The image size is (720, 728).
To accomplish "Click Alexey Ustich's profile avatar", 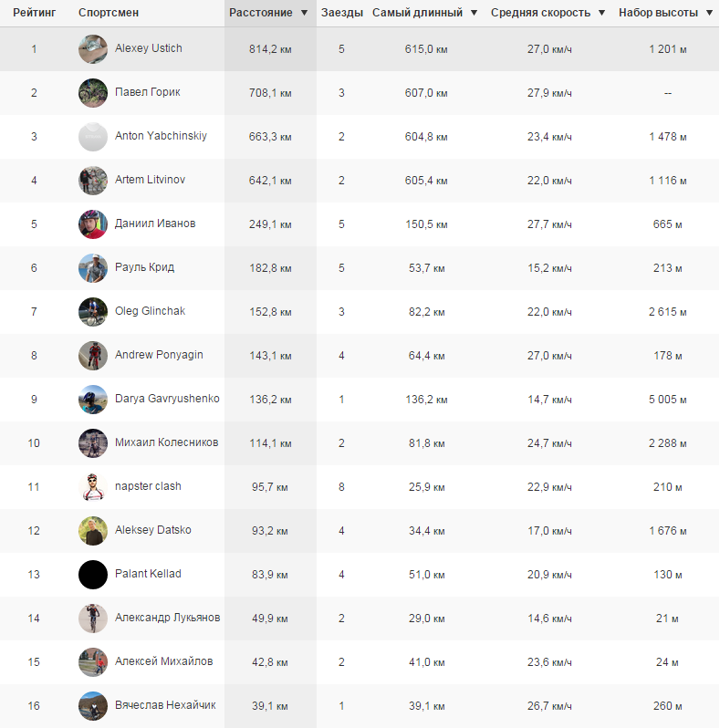I will [x=93, y=49].
